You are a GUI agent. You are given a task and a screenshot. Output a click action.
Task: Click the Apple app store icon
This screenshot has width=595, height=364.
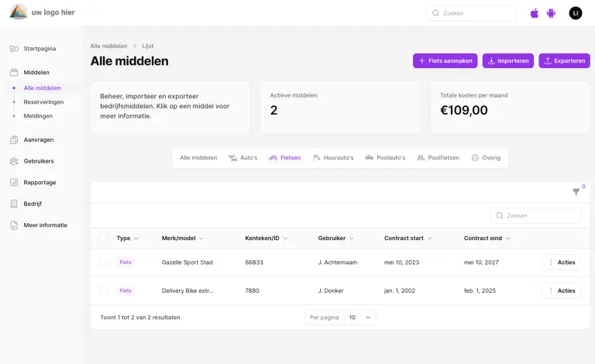[534, 13]
